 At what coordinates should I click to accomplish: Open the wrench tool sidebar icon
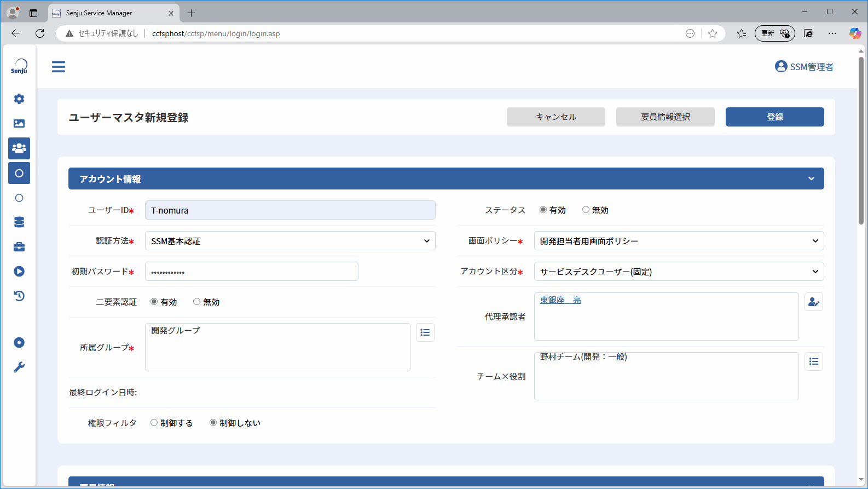[x=19, y=367]
